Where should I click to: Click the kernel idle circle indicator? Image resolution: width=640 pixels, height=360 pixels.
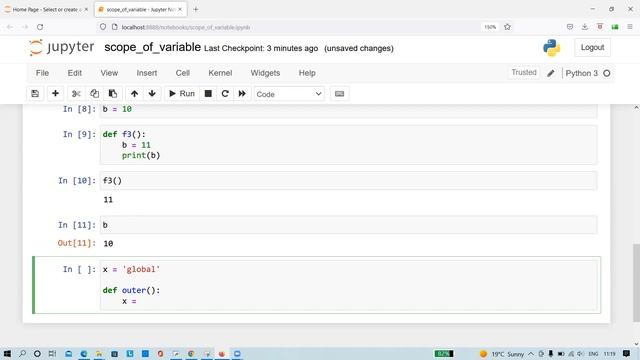point(607,73)
